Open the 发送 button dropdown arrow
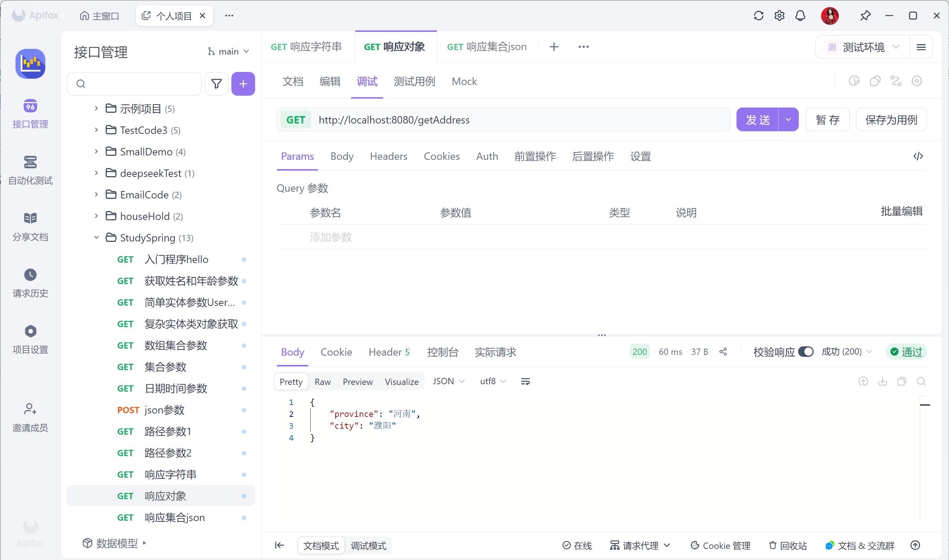This screenshot has width=949, height=560. (788, 120)
